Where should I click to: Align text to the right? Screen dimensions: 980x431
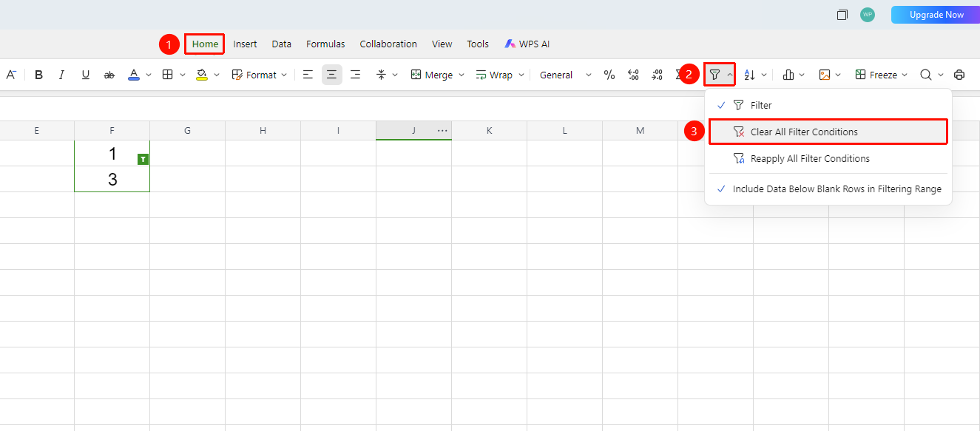click(x=356, y=75)
